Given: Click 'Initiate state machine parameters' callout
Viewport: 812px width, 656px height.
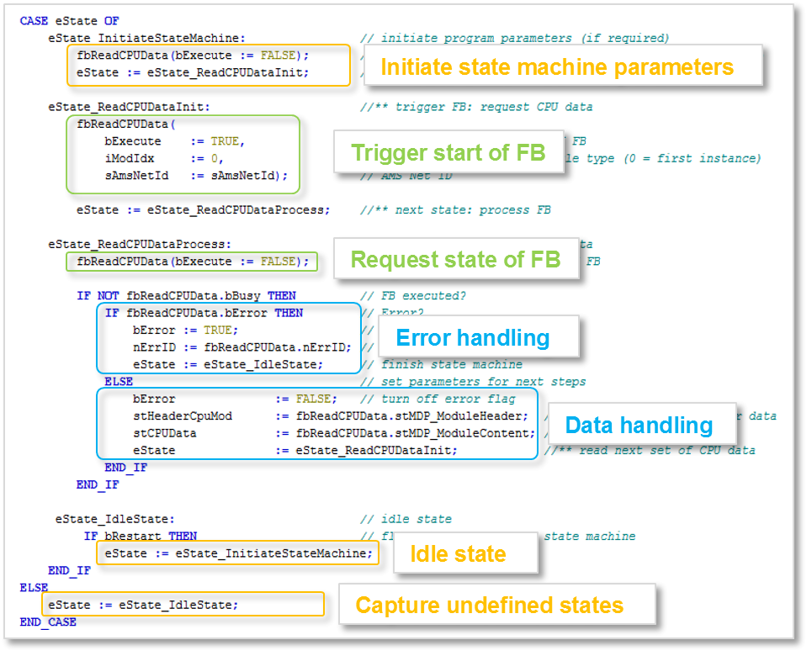Looking at the screenshot, I should tap(563, 66).
